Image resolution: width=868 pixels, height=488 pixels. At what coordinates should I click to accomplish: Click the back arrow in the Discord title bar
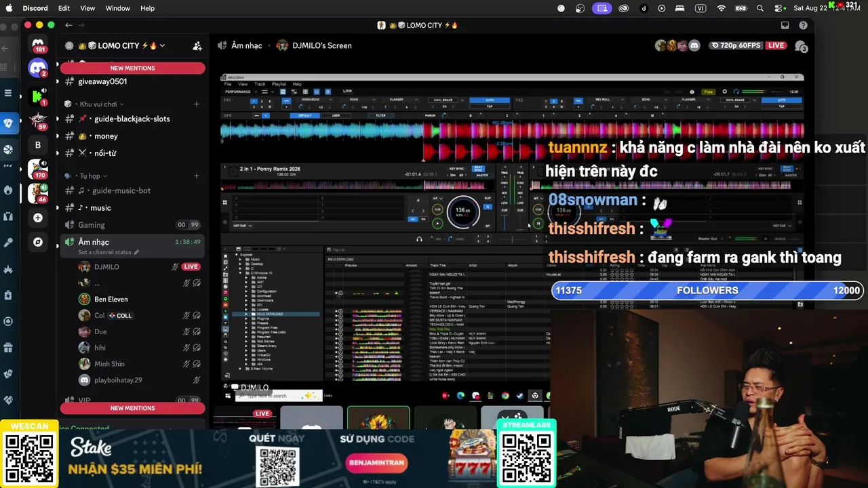68,25
